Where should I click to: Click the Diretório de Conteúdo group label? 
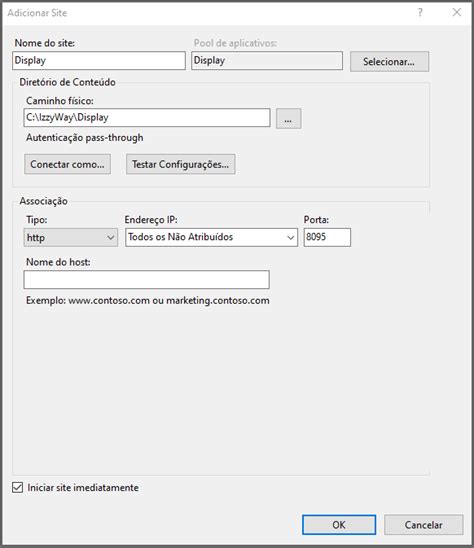pyautogui.click(x=67, y=82)
